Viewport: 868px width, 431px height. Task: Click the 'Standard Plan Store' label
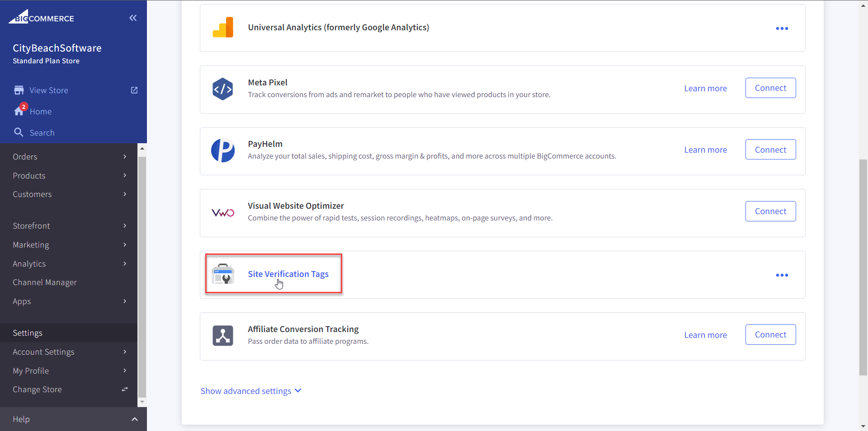click(46, 61)
